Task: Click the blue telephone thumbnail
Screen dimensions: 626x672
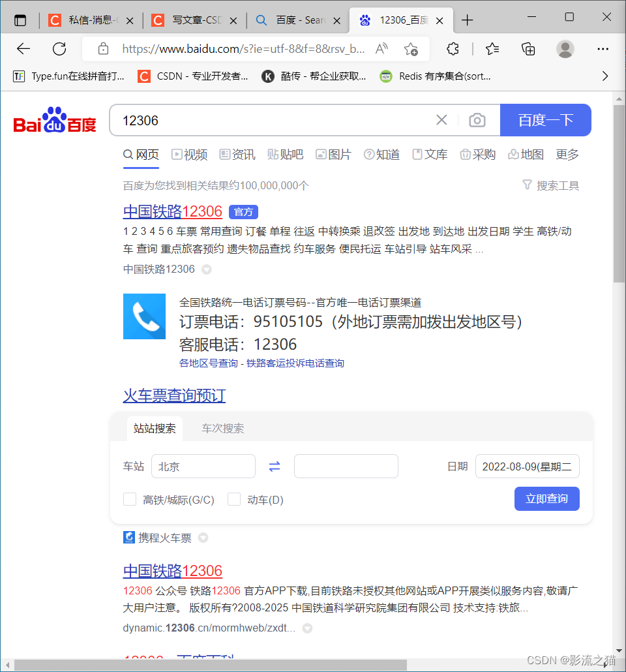Action: click(144, 316)
